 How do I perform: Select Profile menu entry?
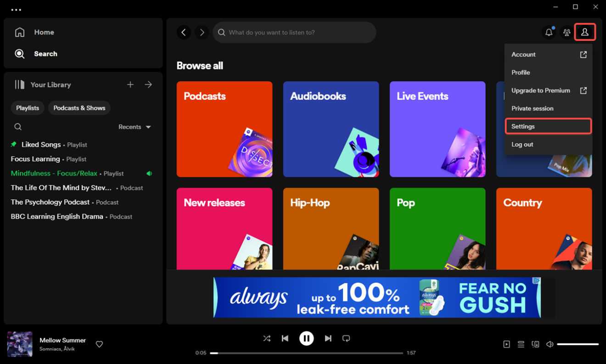(549, 73)
